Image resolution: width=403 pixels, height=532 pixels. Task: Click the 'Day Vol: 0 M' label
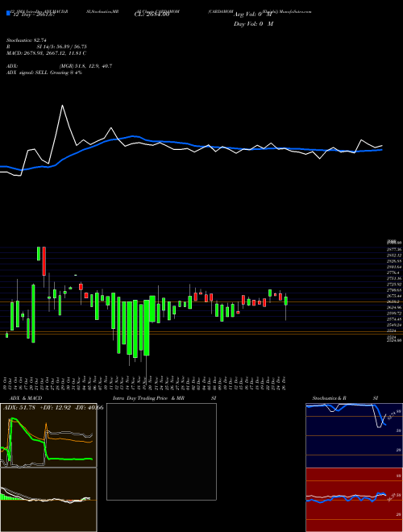(253, 24)
